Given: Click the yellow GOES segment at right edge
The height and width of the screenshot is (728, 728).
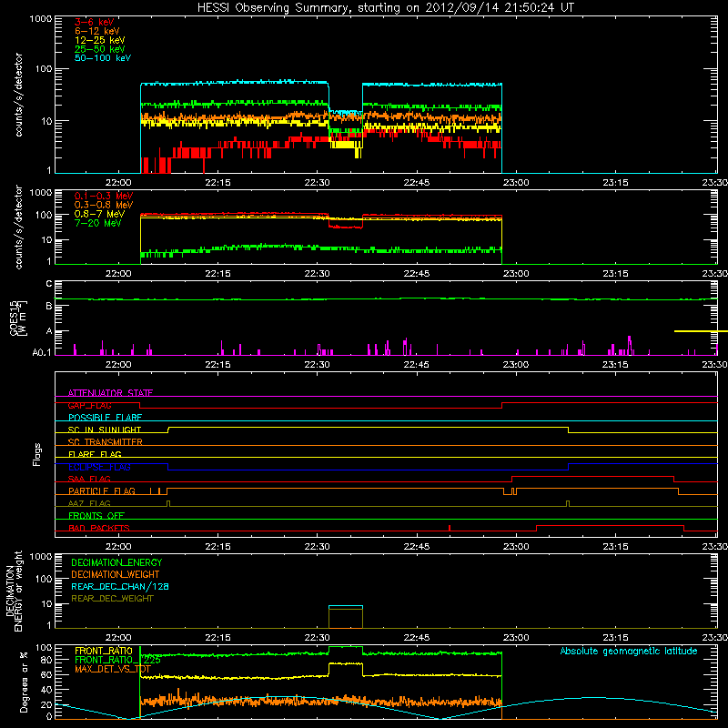Looking at the screenshot, I should [701, 331].
